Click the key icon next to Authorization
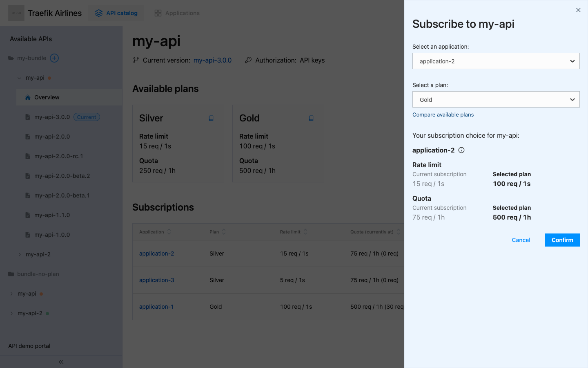This screenshot has height=368, width=588. pyautogui.click(x=248, y=60)
